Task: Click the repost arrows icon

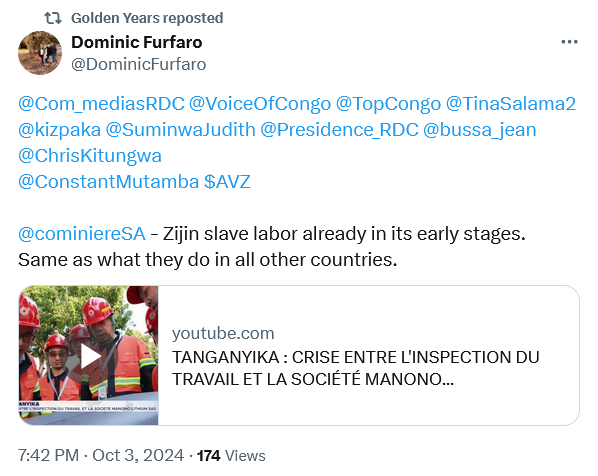Action: (53, 18)
